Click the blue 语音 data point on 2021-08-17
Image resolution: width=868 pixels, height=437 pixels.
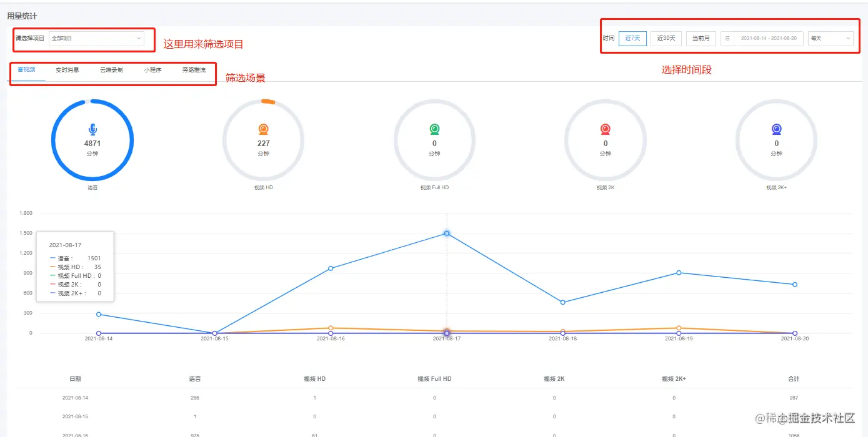pyautogui.click(x=447, y=233)
